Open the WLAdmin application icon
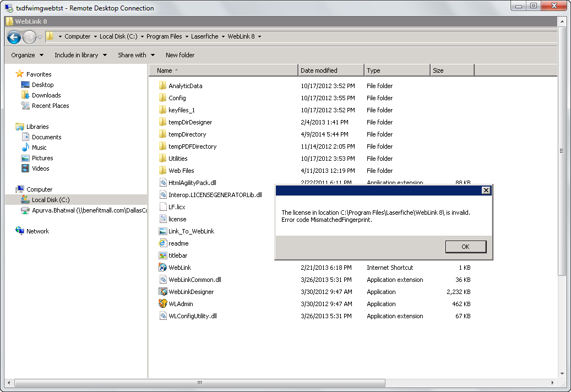Screen dimensions: 571x392 tap(163, 304)
